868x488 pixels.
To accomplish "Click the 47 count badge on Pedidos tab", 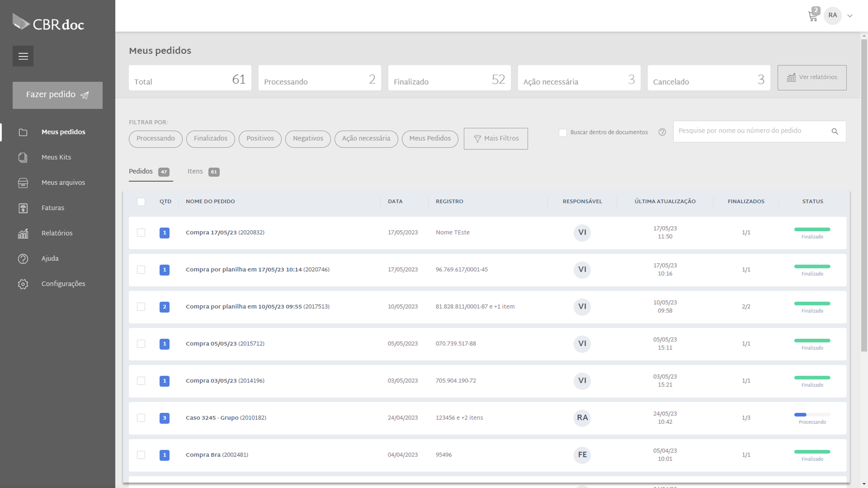I will pyautogui.click(x=164, y=172).
